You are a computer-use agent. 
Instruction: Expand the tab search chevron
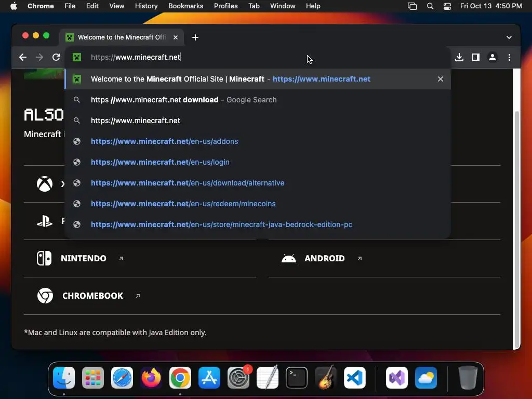tap(509, 37)
